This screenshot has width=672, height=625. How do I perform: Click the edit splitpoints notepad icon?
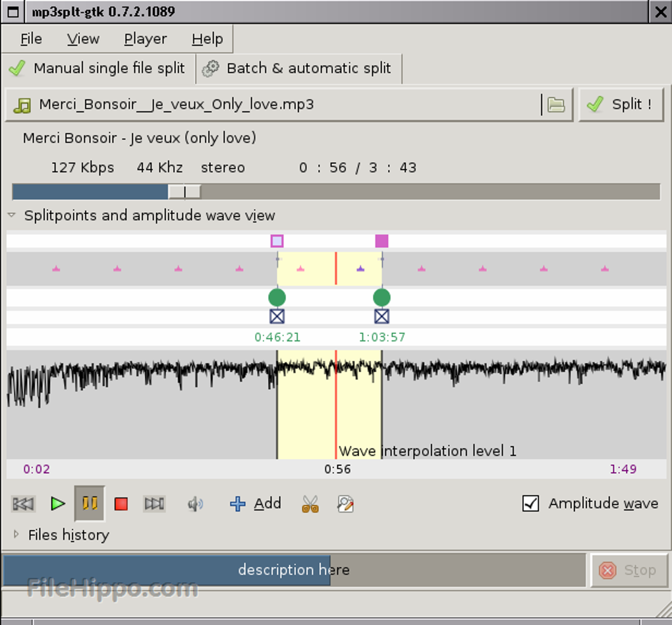pyautogui.click(x=345, y=504)
